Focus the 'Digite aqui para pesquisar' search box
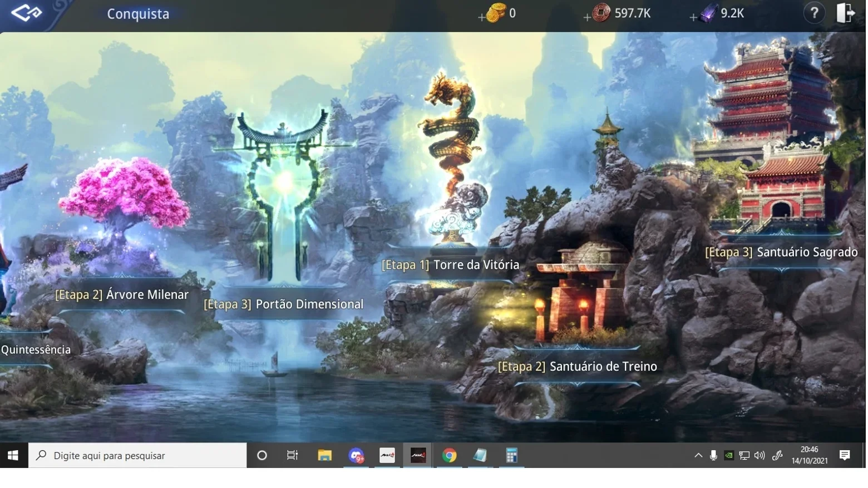The image size is (868, 488). click(137, 455)
